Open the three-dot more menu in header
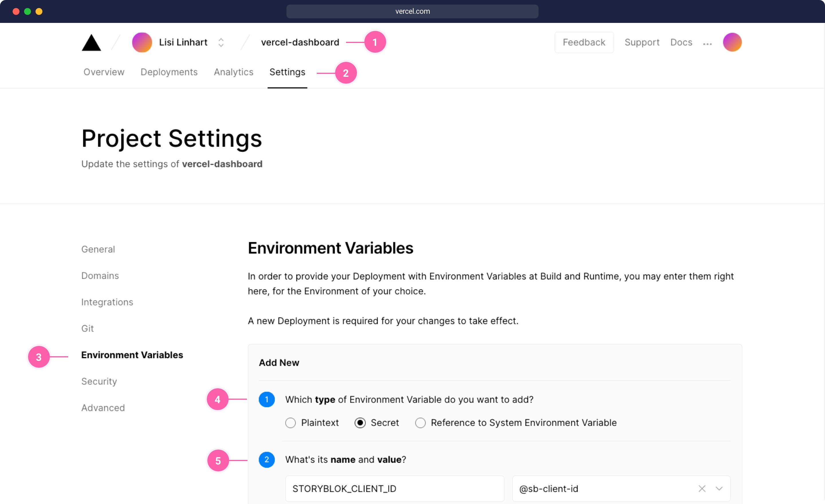The width and height of the screenshot is (825, 504). click(x=707, y=44)
